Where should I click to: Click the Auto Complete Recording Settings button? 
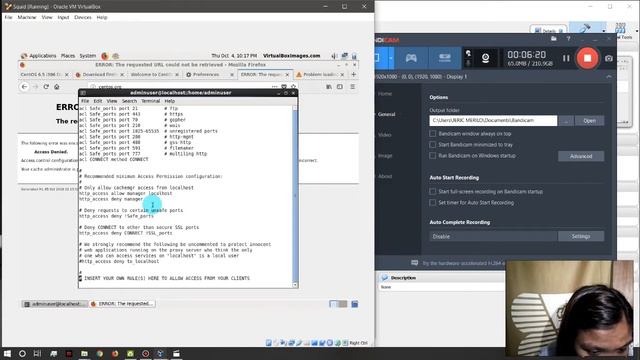point(581,236)
